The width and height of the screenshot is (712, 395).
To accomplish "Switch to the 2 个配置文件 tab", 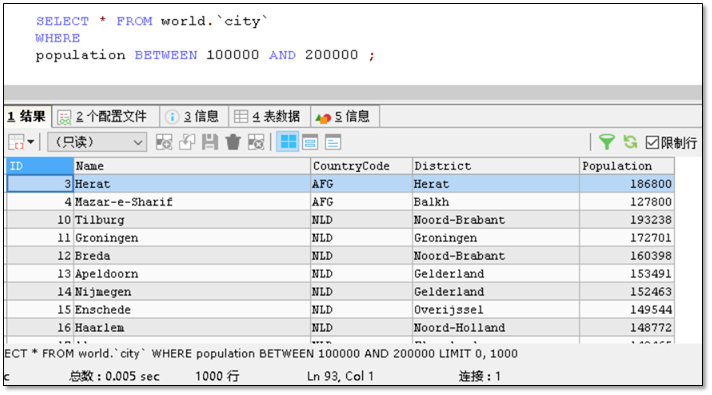I will click(x=106, y=117).
